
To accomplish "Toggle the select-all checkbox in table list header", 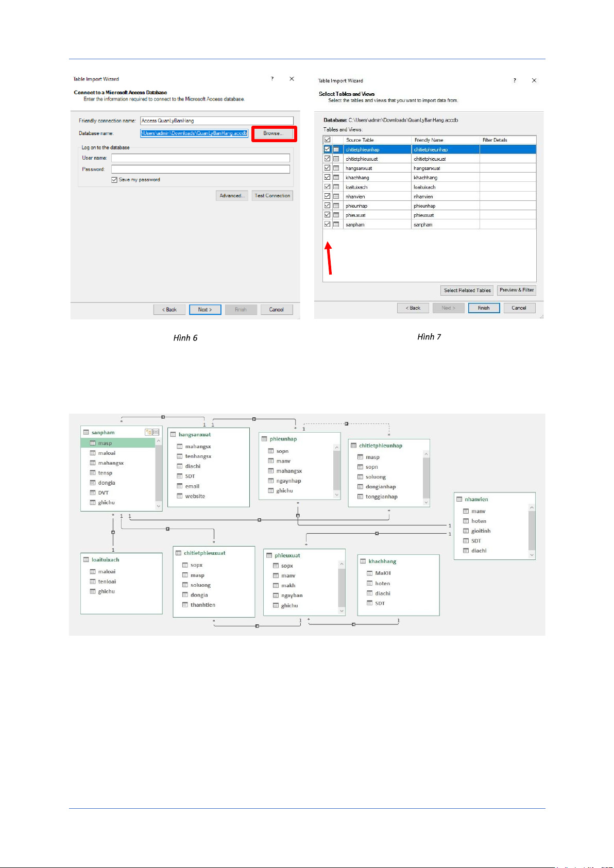I will click(327, 140).
